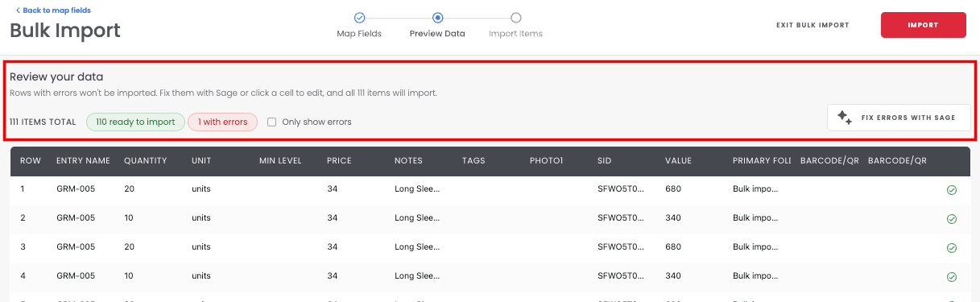Click the green checkmark status in row 1
This screenshot has height=302, width=980.
pos(951,190)
